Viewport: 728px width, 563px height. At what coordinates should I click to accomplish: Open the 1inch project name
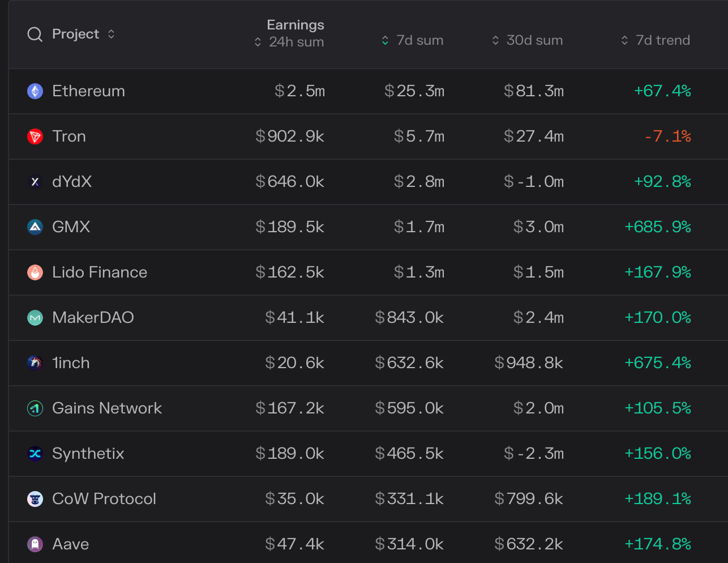click(x=71, y=363)
